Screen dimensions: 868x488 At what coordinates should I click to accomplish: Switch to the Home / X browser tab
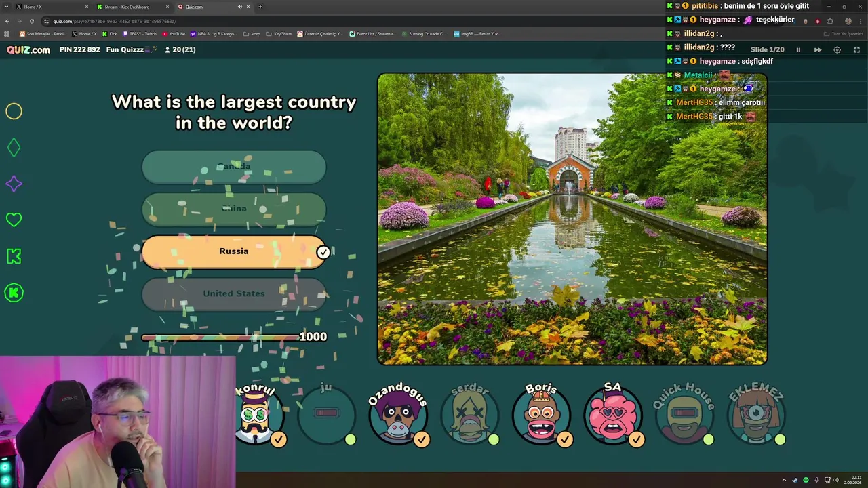[51, 7]
